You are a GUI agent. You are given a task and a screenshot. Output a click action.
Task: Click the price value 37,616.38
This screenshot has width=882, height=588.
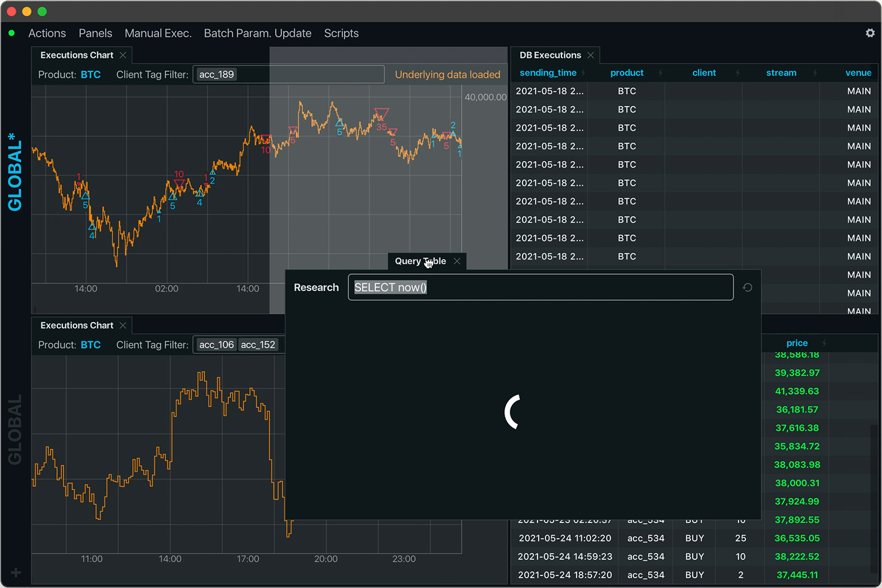coord(797,428)
